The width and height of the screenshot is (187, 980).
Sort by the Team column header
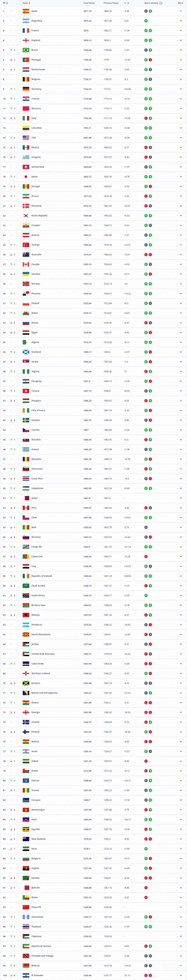click(25, 3)
